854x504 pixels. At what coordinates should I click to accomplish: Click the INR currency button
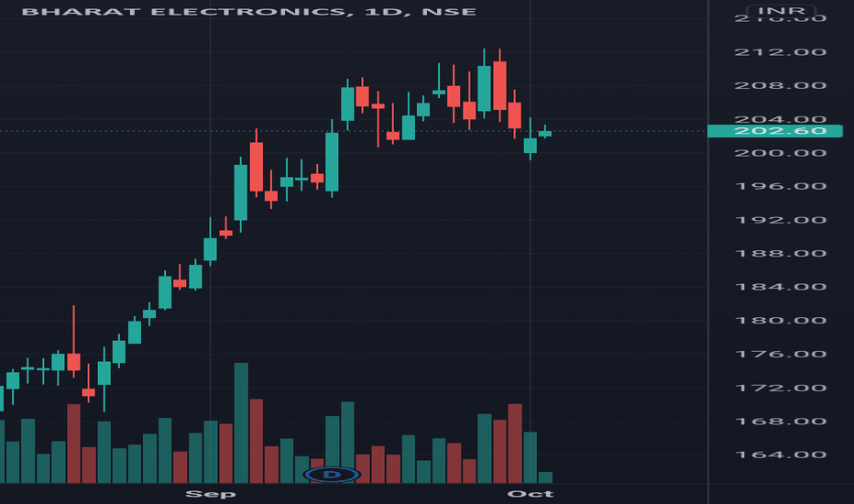coord(781,11)
